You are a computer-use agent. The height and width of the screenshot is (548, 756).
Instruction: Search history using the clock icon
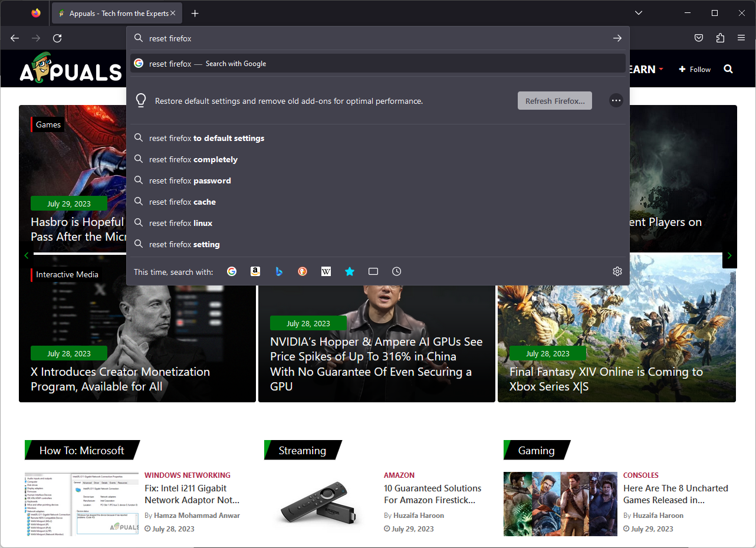click(x=397, y=271)
